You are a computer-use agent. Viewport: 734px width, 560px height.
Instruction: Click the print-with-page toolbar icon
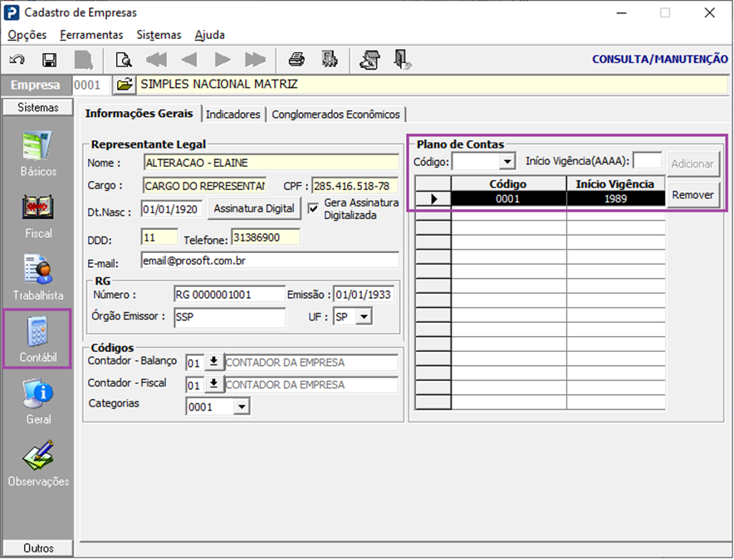pos(369,60)
